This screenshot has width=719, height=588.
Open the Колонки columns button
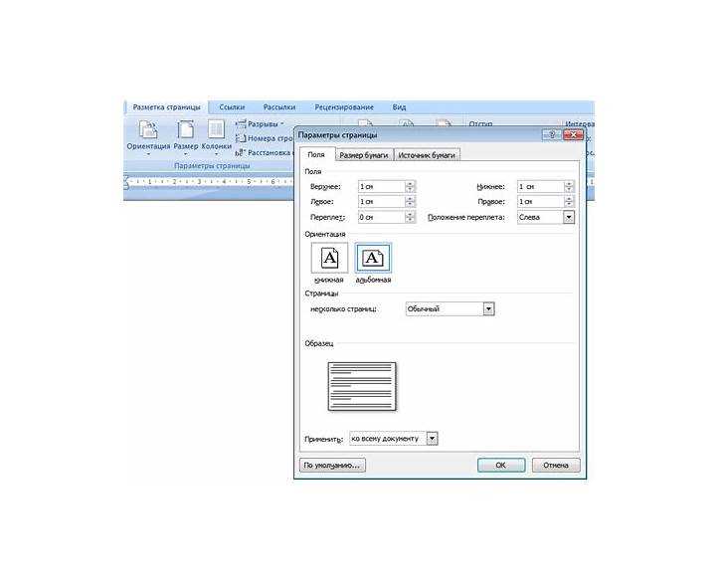[217, 136]
